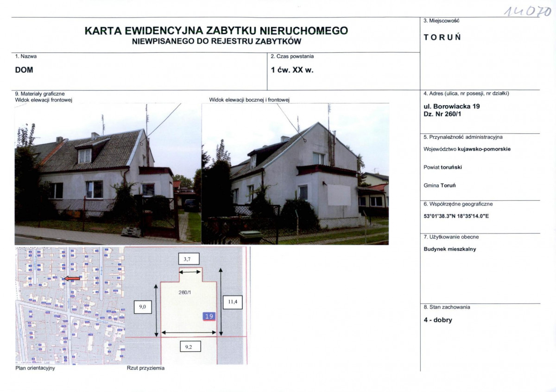Select 'Gmina Toruń' text
Screen dimensions: 556x392
click(440, 185)
